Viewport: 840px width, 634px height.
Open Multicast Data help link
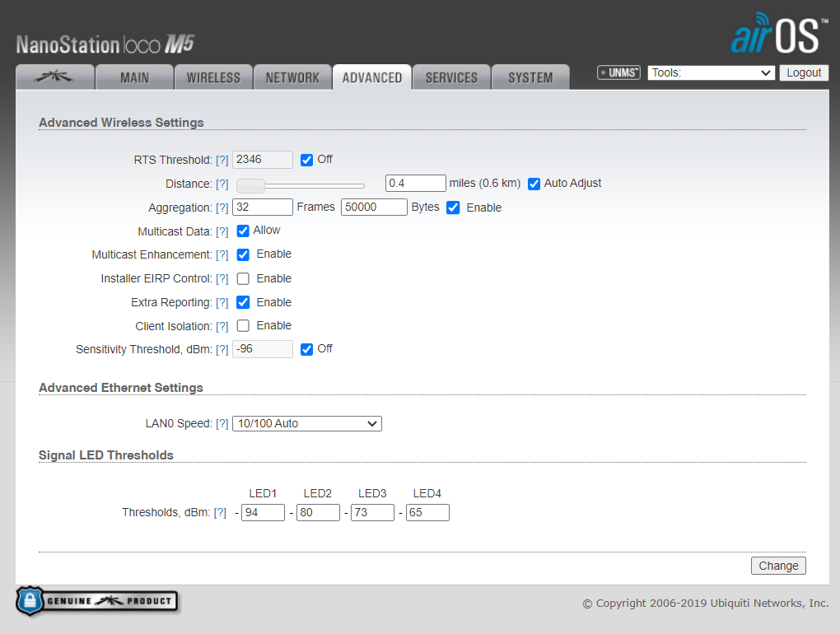point(222,232)
